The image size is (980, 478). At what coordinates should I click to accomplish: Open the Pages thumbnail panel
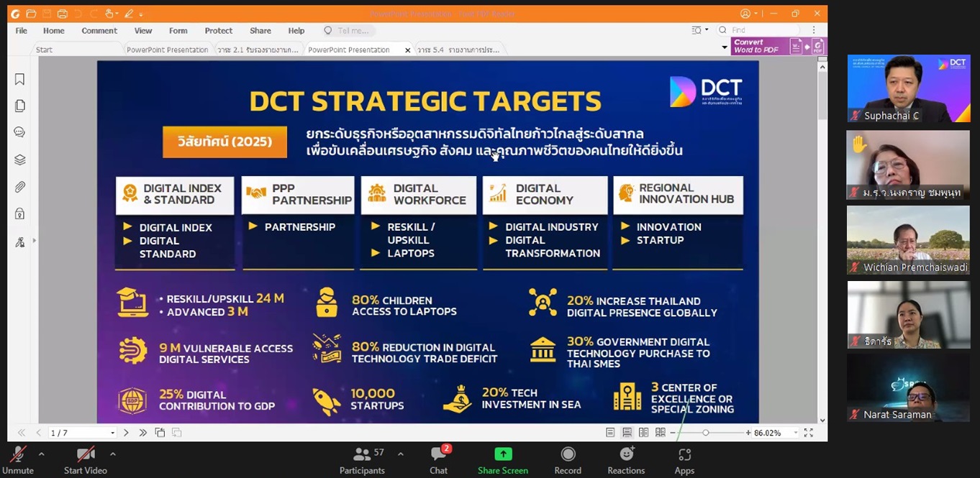(19, 106)
